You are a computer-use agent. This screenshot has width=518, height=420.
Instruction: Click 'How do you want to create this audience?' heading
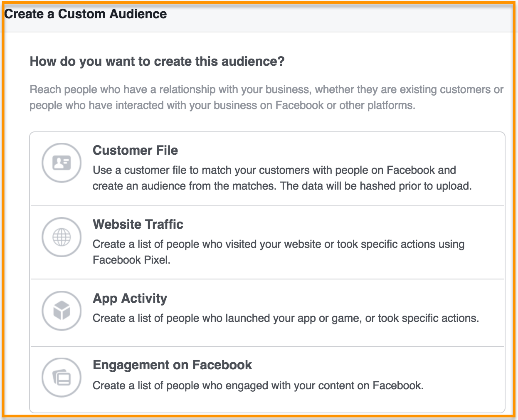[157, 61]
